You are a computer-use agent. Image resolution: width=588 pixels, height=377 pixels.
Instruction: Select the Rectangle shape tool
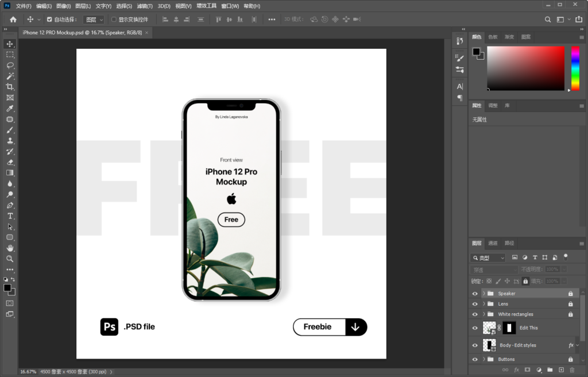click(10, 237)
